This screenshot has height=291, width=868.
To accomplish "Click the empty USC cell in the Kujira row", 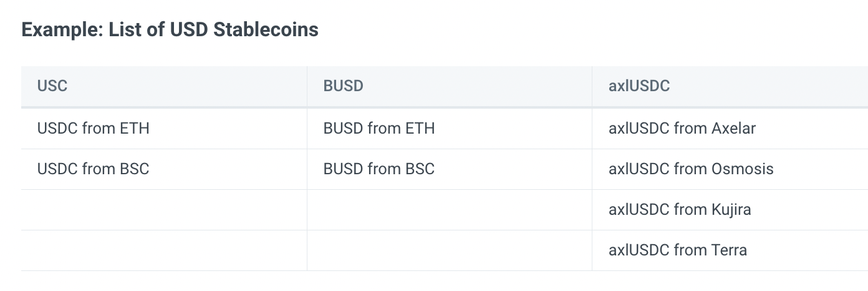I will pos(164,210).
